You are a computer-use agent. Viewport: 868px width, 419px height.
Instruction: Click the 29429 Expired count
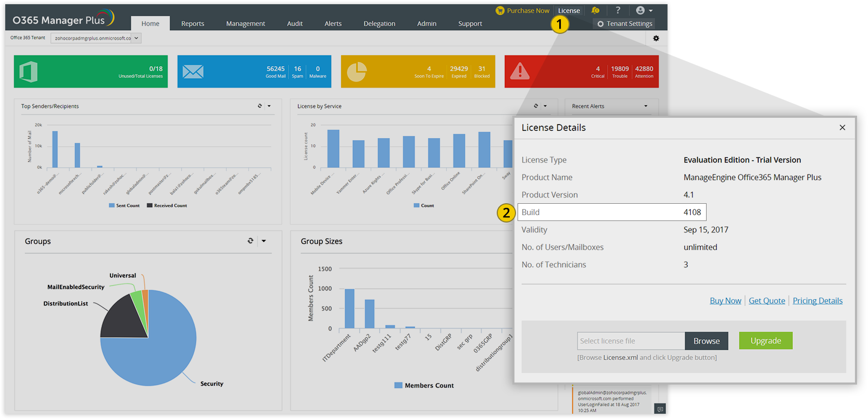459,69
